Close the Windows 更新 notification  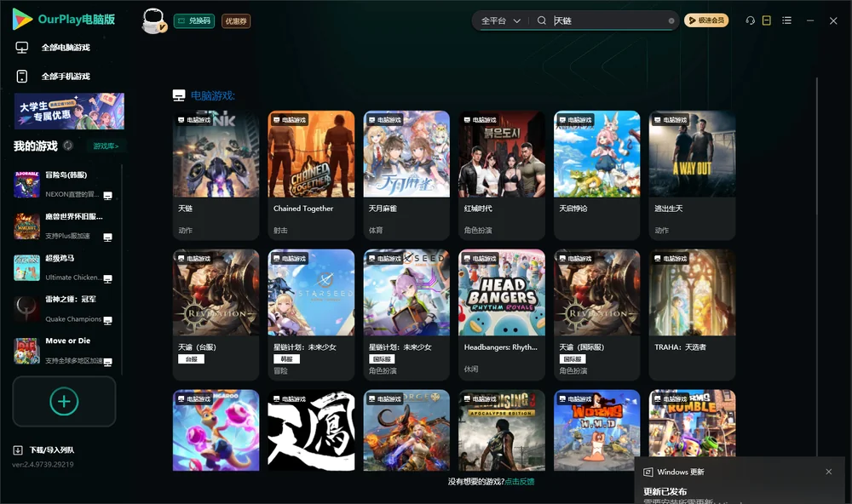(x=829, y=472)
